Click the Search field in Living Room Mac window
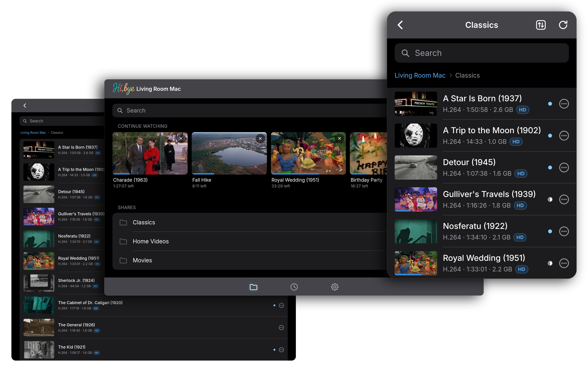 [250, 111]
